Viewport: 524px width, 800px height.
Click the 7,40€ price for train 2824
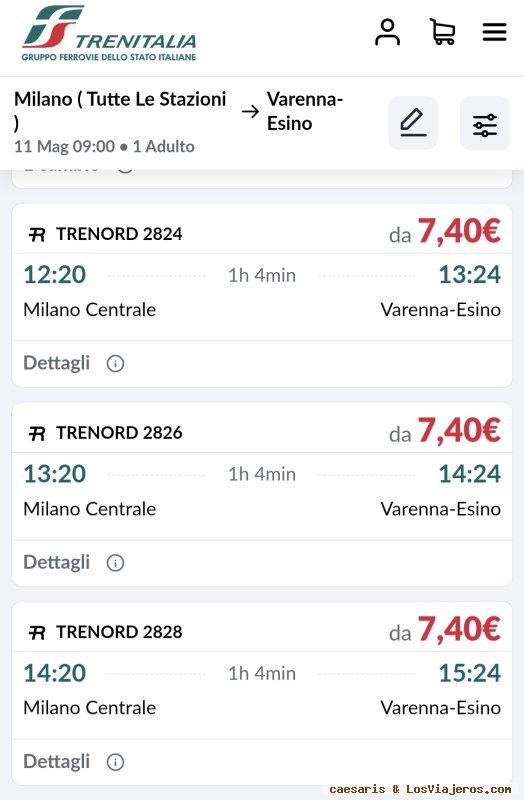pos(459,231)
